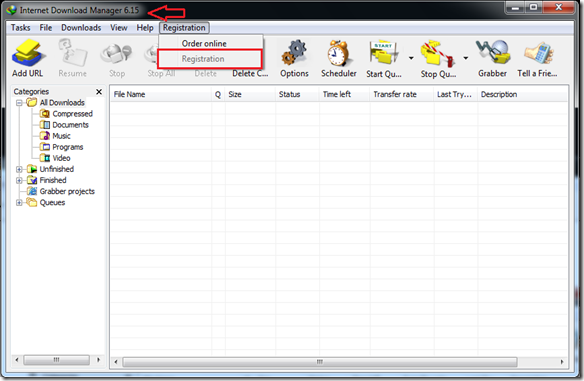Launch the Grabber tool
Viewport: 584px width, 381px height.
(492, 52)
